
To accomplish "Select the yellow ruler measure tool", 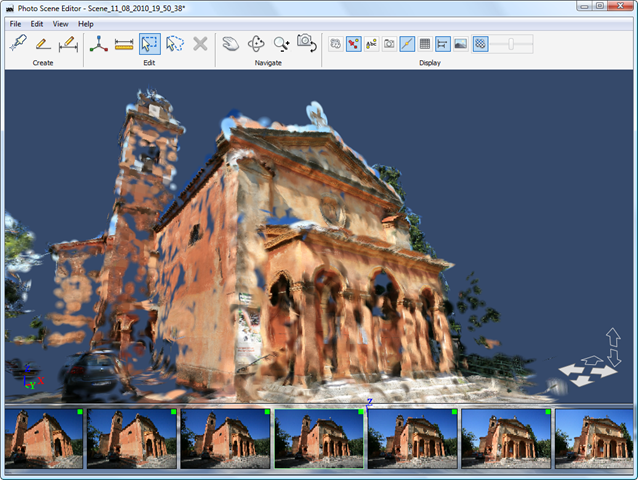I will [124, 43].
